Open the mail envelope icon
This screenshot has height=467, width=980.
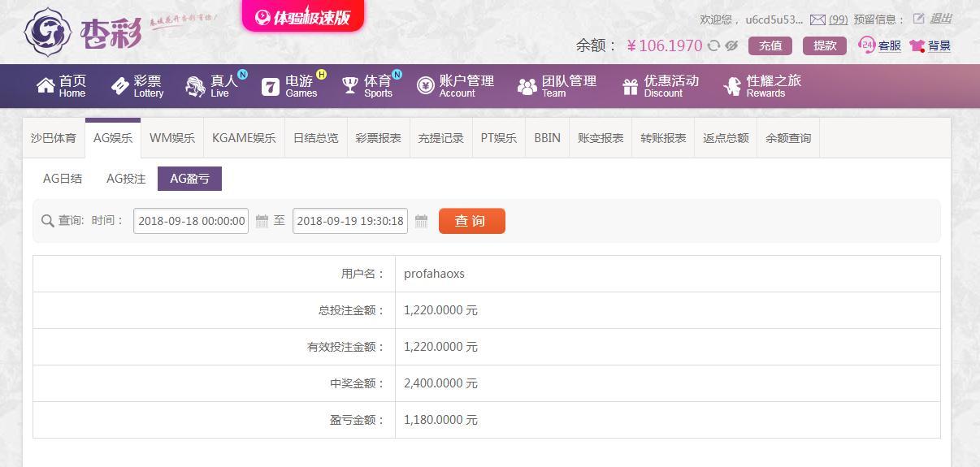[x=817, y=19]
